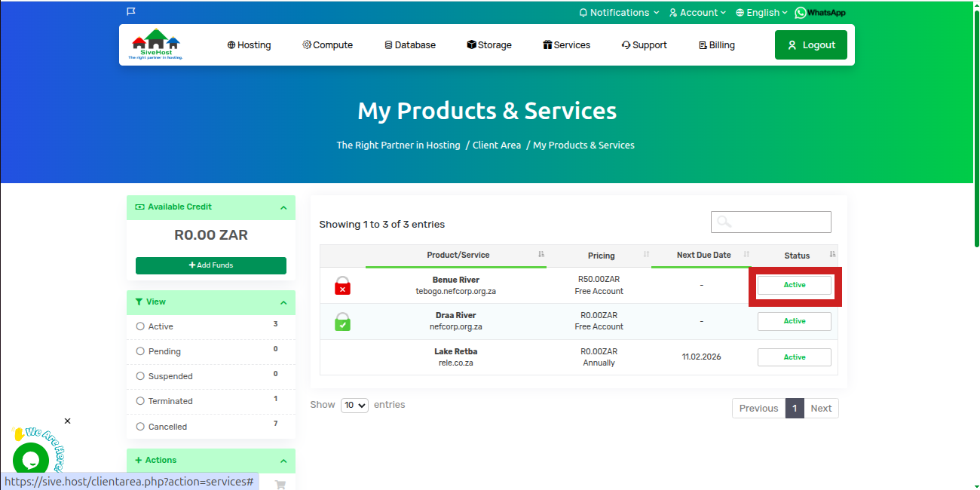Sort by Status column
This screenshot has width=980, height=490.
[x=796, y=256]
